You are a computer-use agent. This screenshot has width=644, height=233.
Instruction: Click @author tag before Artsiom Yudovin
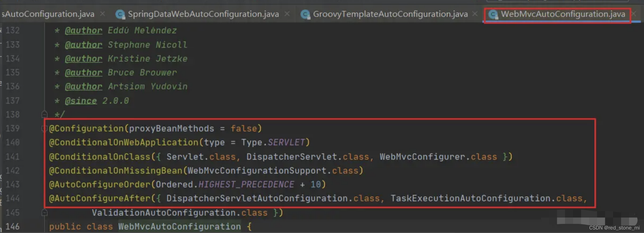point(84,86)
